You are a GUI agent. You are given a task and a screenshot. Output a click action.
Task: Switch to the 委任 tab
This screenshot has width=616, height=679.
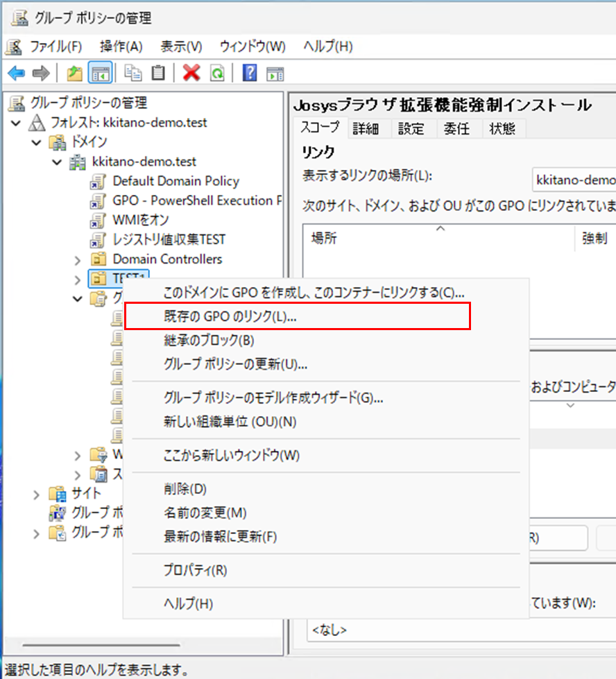(456, 128)
